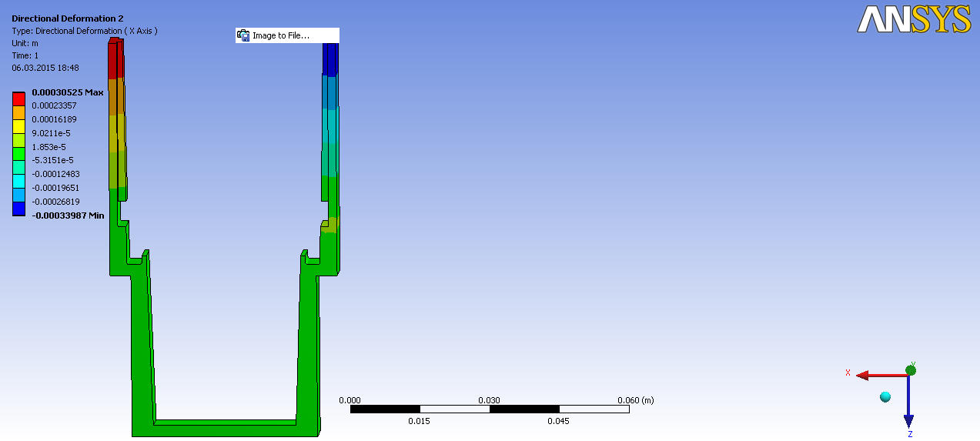The height and width of the screenshot is (441, 980).
Task: Click the legend value '0.00030525 Max'
Action: (67, 92)
